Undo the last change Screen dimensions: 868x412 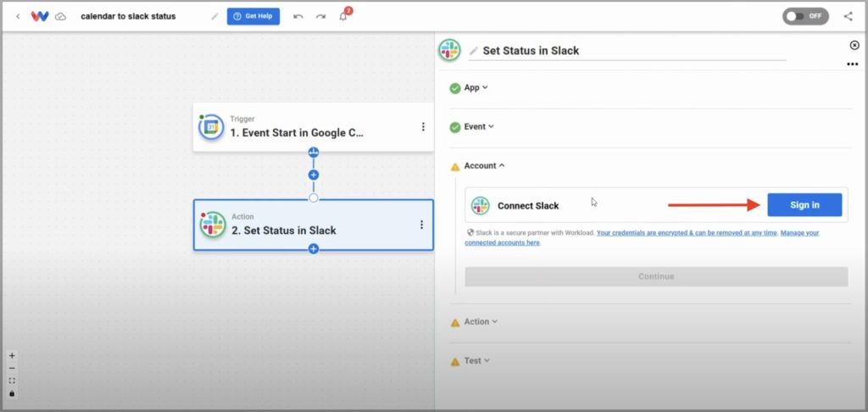298,17
